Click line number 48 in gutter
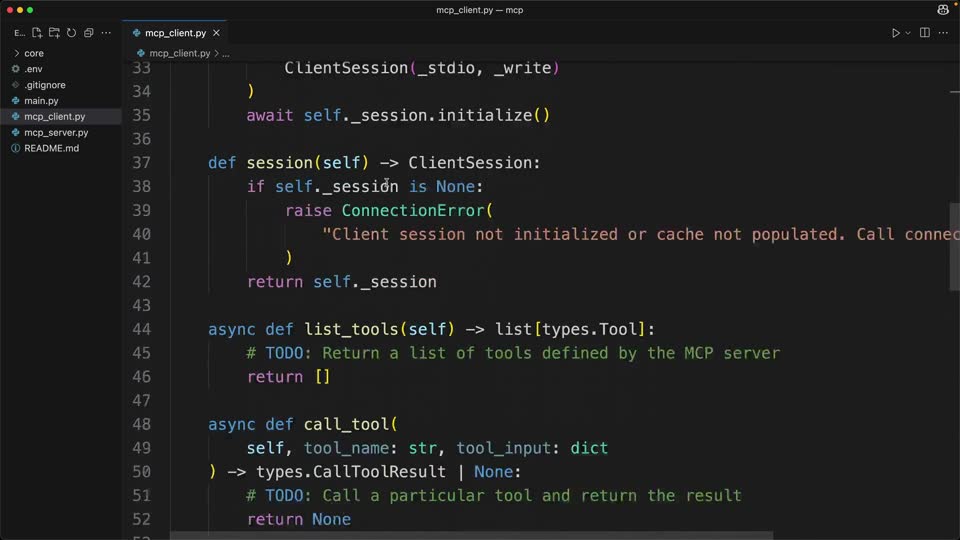The height and width of the screenshot is (540, 960). 141,424
